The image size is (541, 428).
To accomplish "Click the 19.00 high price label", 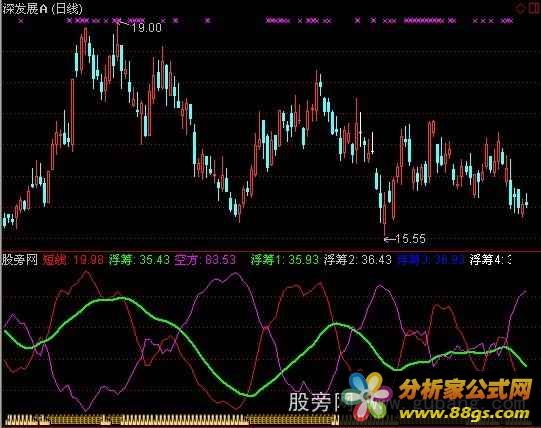I will pyautogui.click(x=146, y=28).
